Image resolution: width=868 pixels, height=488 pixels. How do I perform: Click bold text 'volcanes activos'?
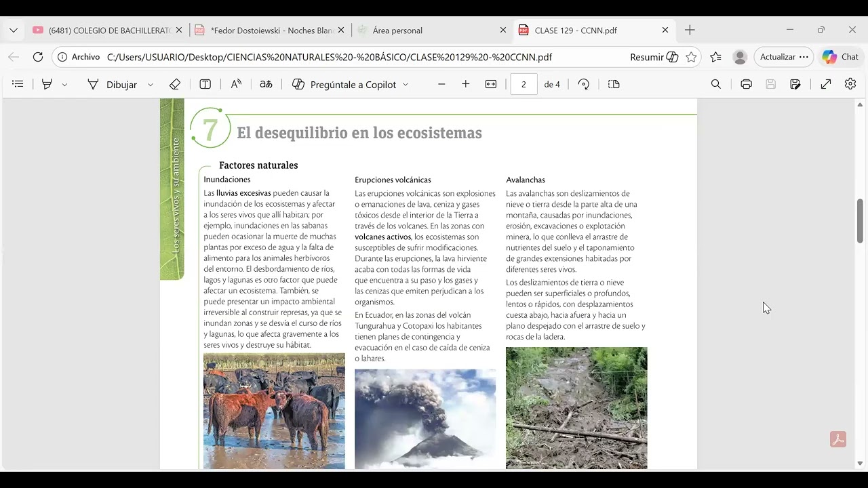[383, 237]
